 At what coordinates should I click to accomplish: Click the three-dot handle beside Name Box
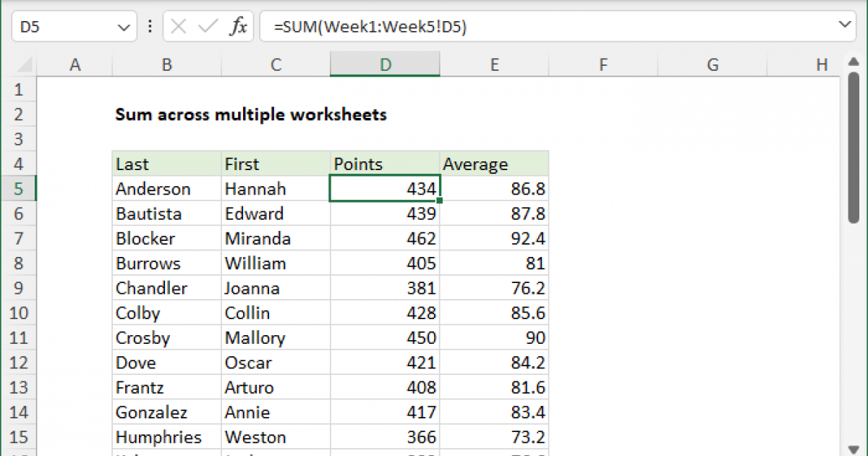150,28
